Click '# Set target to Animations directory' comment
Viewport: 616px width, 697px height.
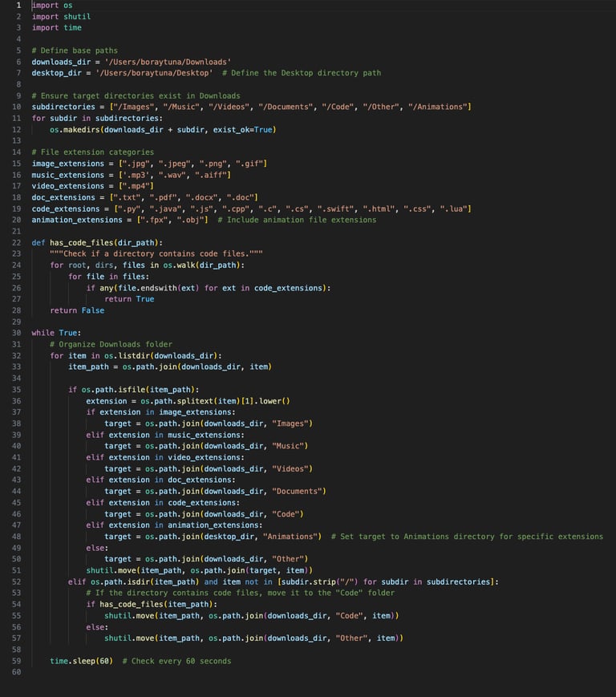[x=467, y=537]
